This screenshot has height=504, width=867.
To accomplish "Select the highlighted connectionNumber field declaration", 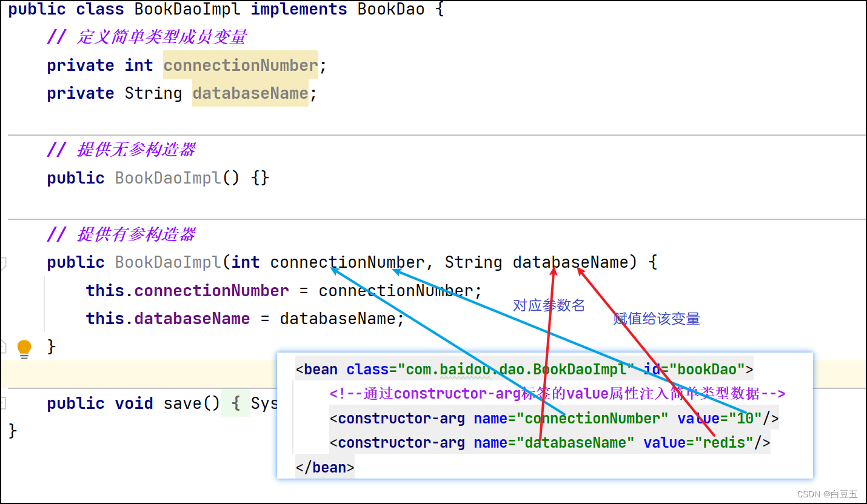I will click(241, 65).
